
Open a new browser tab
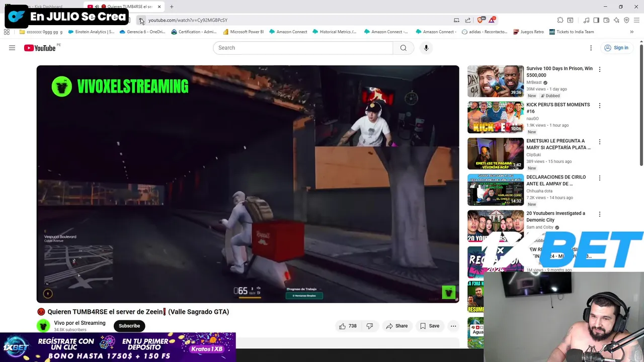coord(172,7)
